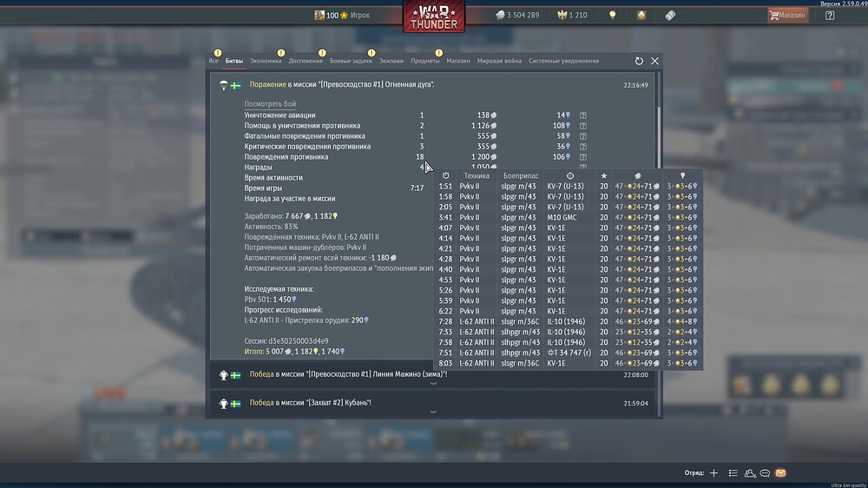Click the Golden Eagles balance 1 210
The width and height of the screenshot is (868, 488).
[572, 15]
